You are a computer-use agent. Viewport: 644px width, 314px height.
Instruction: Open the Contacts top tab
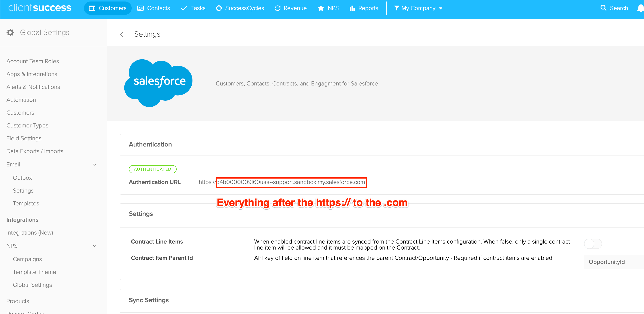tap(154, 8)
